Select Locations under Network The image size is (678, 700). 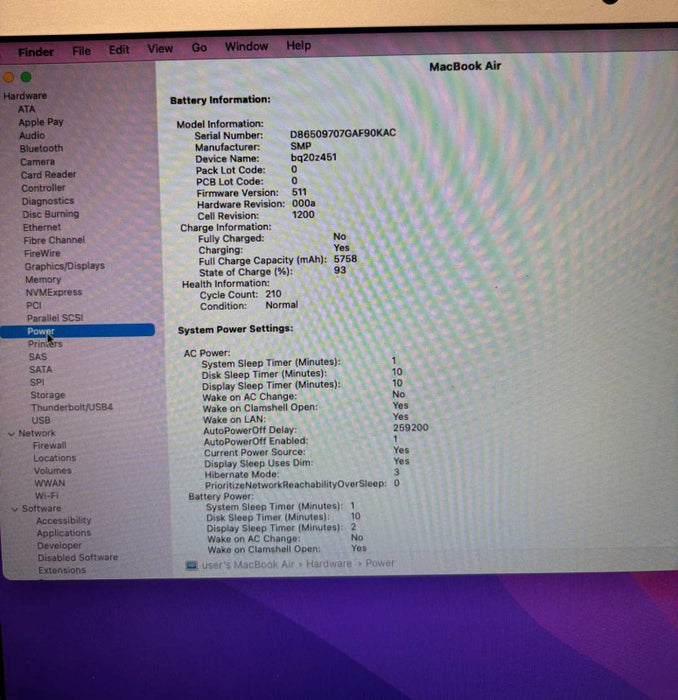pos(54,458)
